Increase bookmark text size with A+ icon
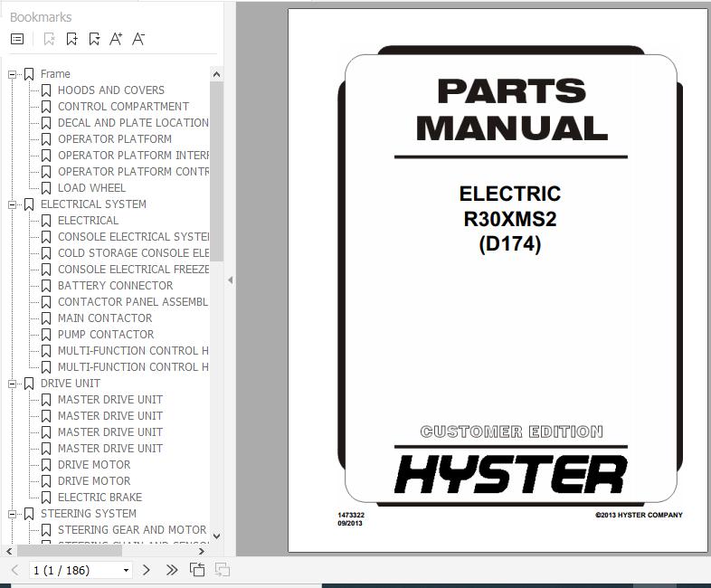This screenshot has width=711, height=588. pos(116,39)
